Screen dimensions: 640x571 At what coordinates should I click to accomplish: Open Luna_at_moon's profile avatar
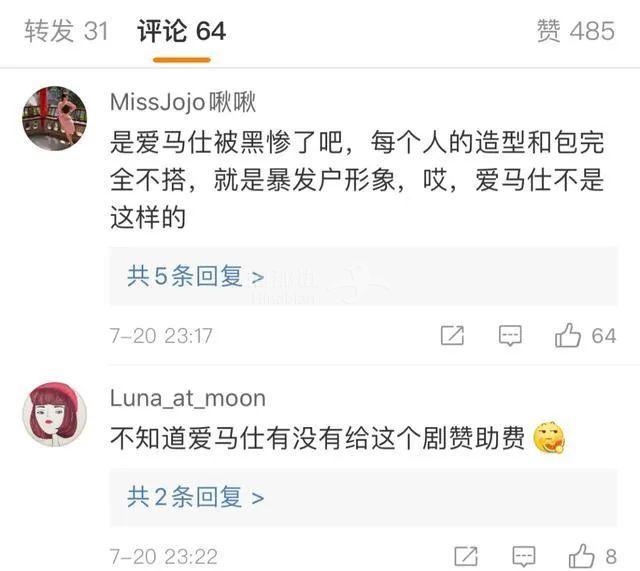(54, 413)
